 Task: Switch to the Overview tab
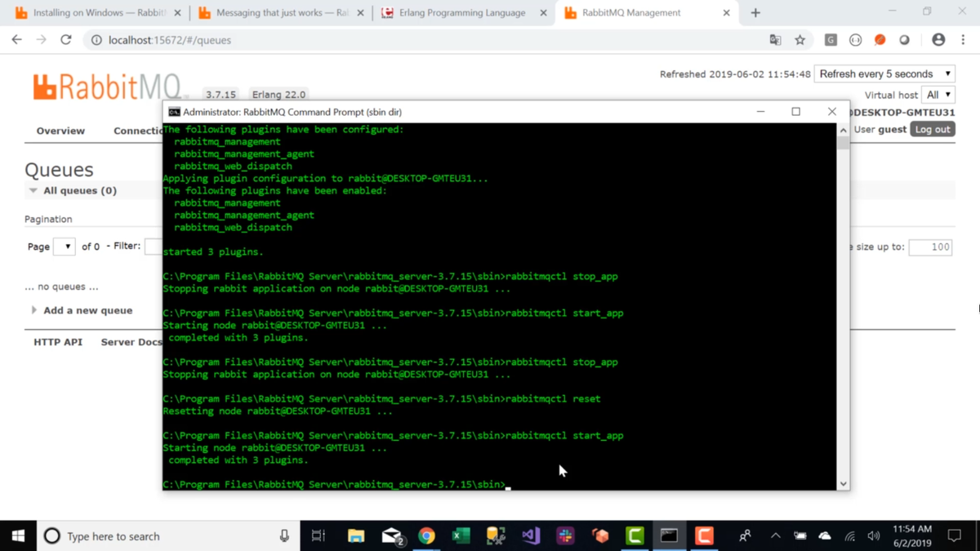tap(60, 131)
